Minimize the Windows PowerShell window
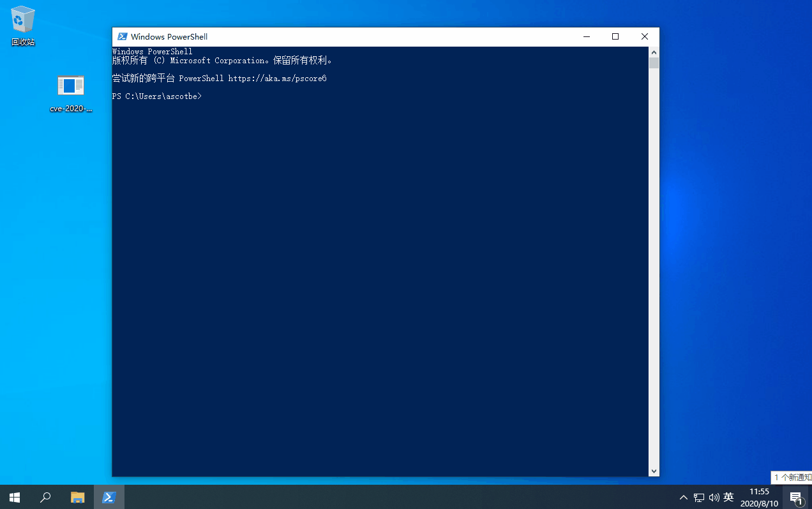Viewport: 812px width, 509px height. (586, 37)
